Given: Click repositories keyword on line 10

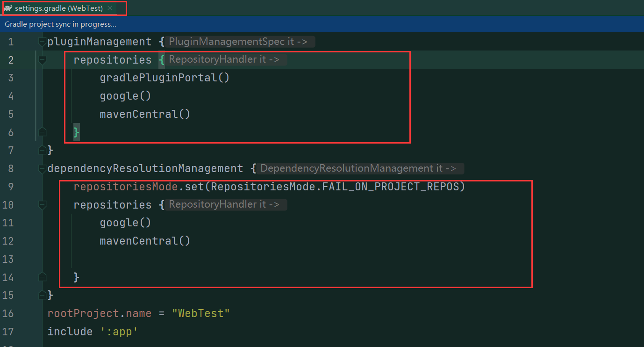Looking at the screenshot, I should 113,205.
